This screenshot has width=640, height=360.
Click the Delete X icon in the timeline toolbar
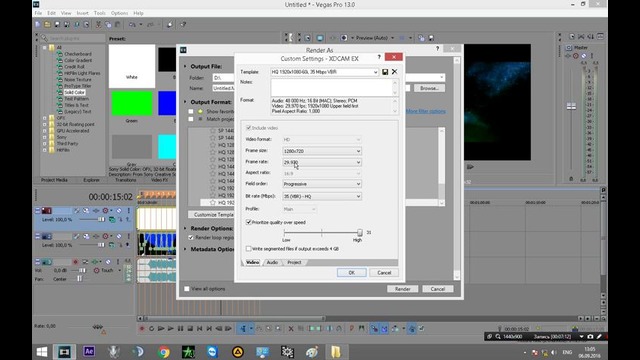coord(291,329)
